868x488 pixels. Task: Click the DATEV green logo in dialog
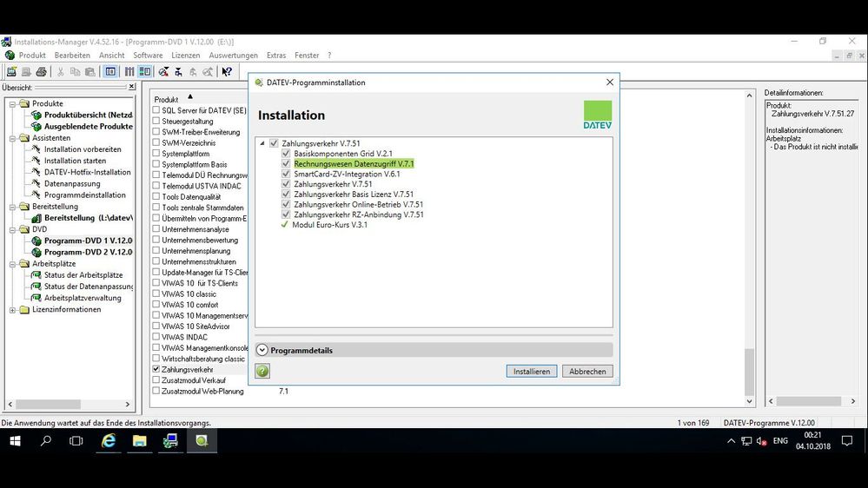[597, 115]
